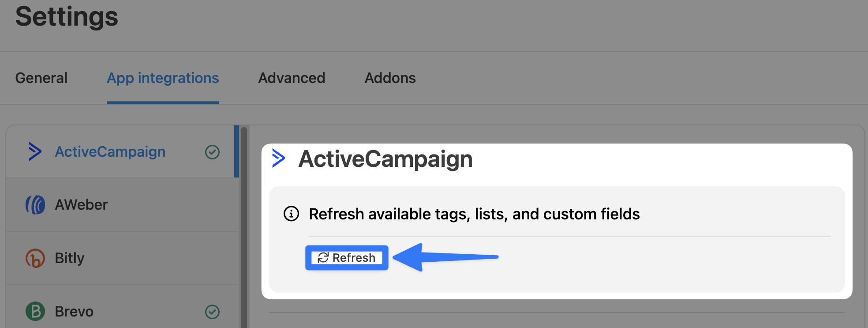Click the integrations list vertical scrollbar
This screenshot has height=328, width=868.
(244, 221)
